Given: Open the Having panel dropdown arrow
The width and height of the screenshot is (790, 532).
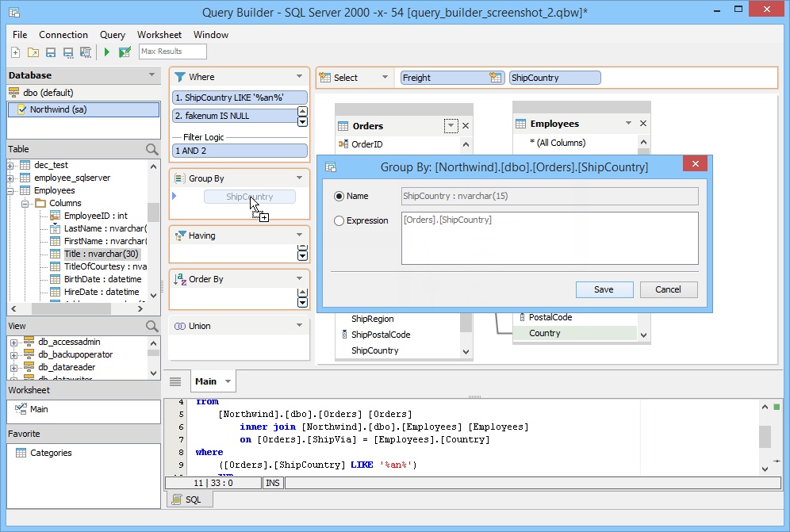Looking at the screenshot, I should 299,235.
